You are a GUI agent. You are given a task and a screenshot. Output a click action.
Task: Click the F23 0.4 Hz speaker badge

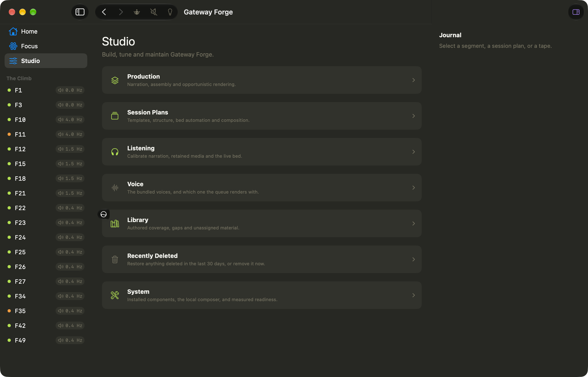(70, 223)
